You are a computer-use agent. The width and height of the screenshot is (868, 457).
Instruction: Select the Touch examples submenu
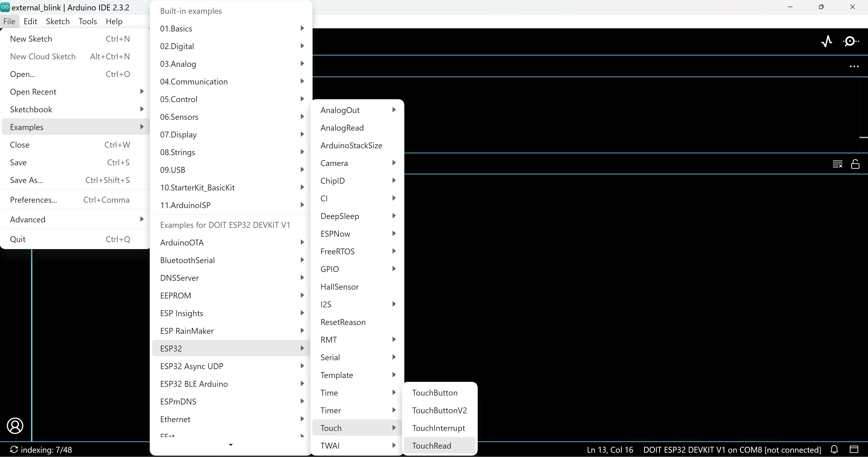pos(357,428)
